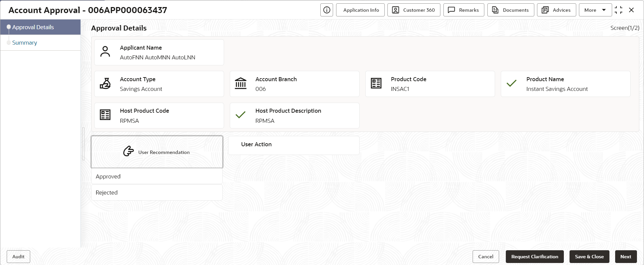This screenshot has height=265, width=644.
Task: Choose the Rejected option
Action: [157, 193]
